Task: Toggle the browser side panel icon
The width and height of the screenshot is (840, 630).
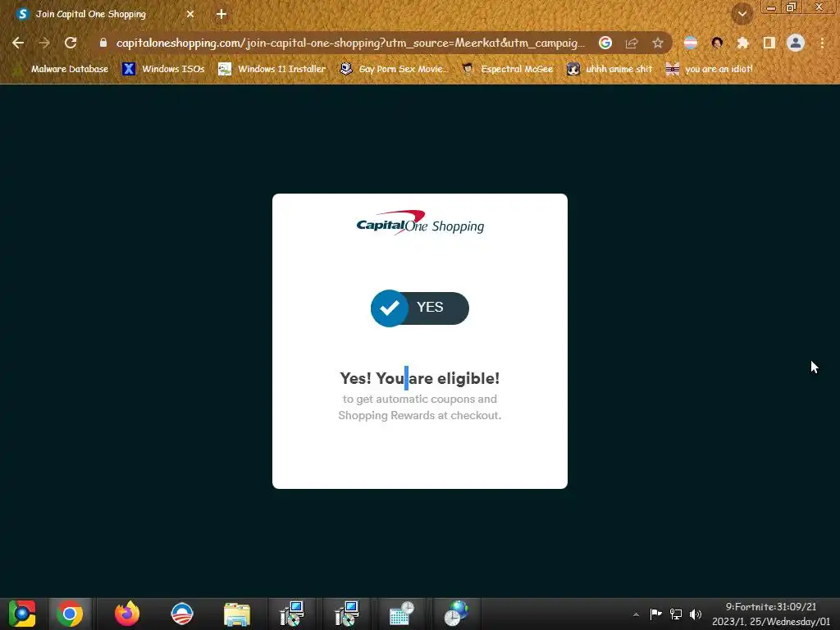Action: (x=769, y=43)
